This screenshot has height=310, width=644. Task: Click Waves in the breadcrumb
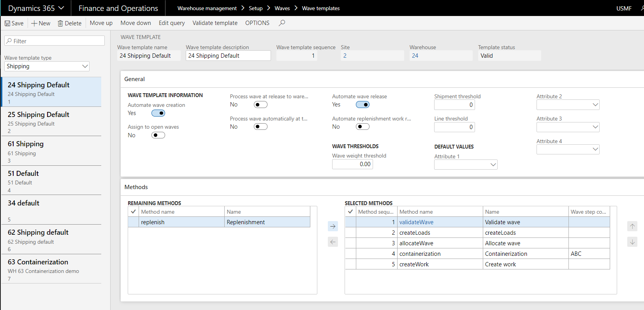tap(282, 8)
